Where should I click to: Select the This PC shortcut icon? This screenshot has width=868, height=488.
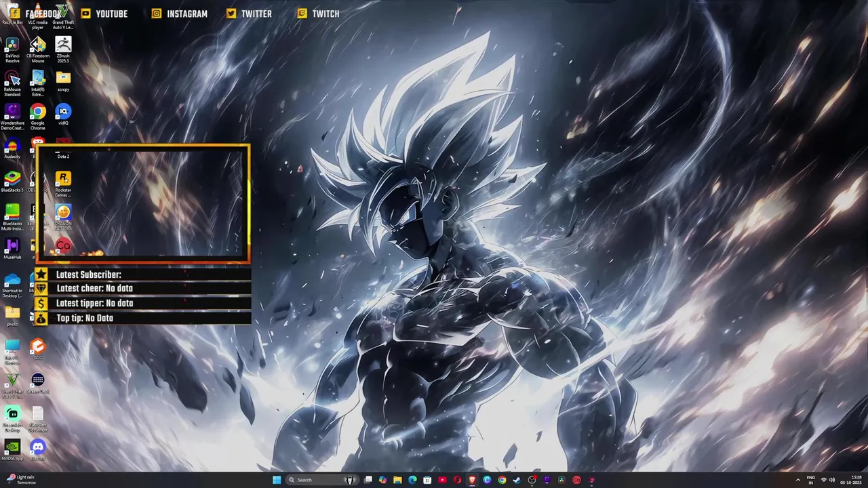(12, 351)
